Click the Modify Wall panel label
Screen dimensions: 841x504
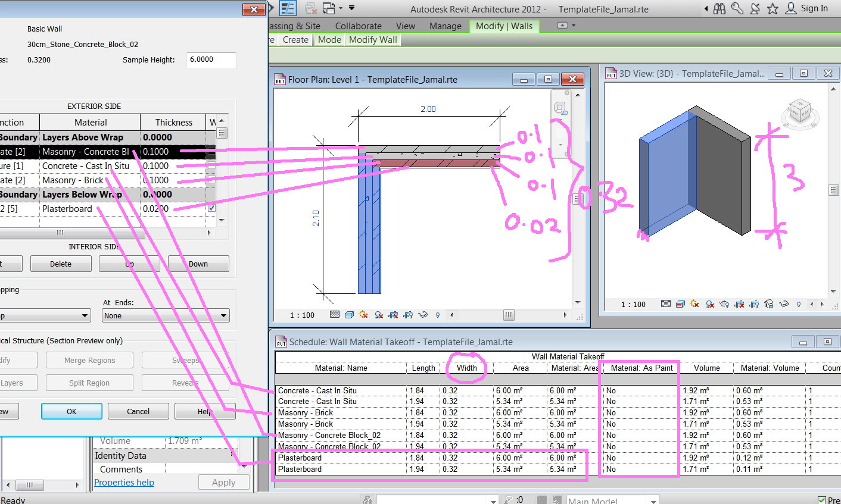(373, 40)
